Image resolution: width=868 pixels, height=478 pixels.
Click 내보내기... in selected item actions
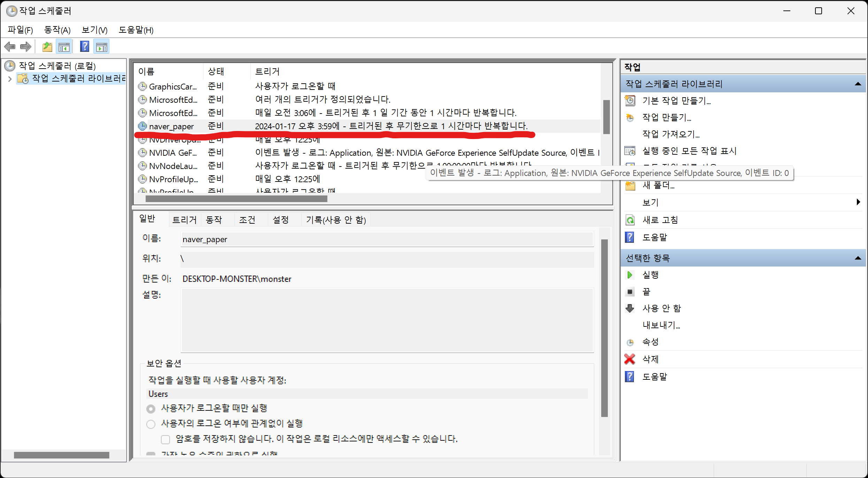pyautogui.click(x=661, y=325)
